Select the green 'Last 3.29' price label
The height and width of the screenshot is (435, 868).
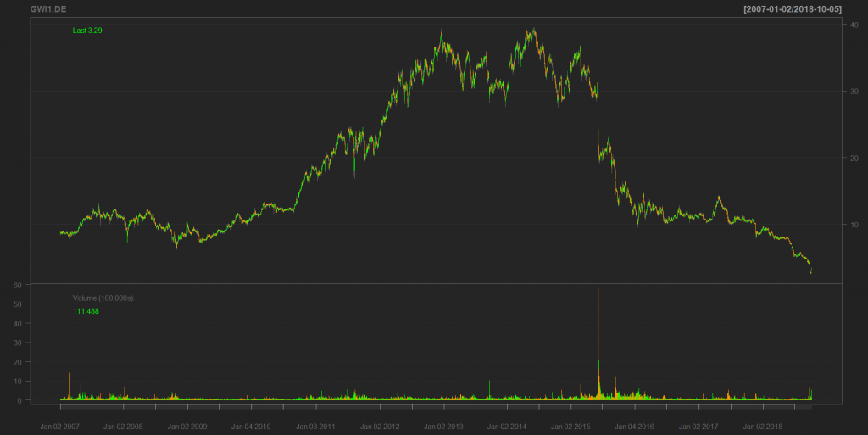click(x=87, y=31)
